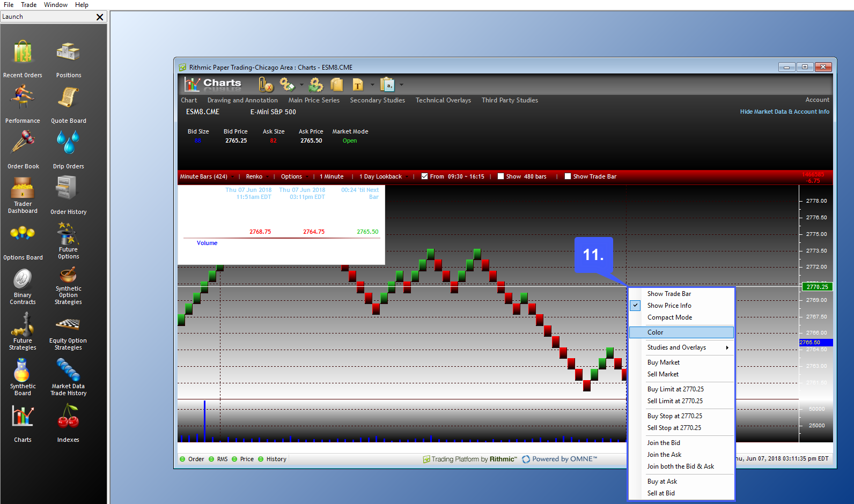Select Color in the context menu

tap(681, 332)
